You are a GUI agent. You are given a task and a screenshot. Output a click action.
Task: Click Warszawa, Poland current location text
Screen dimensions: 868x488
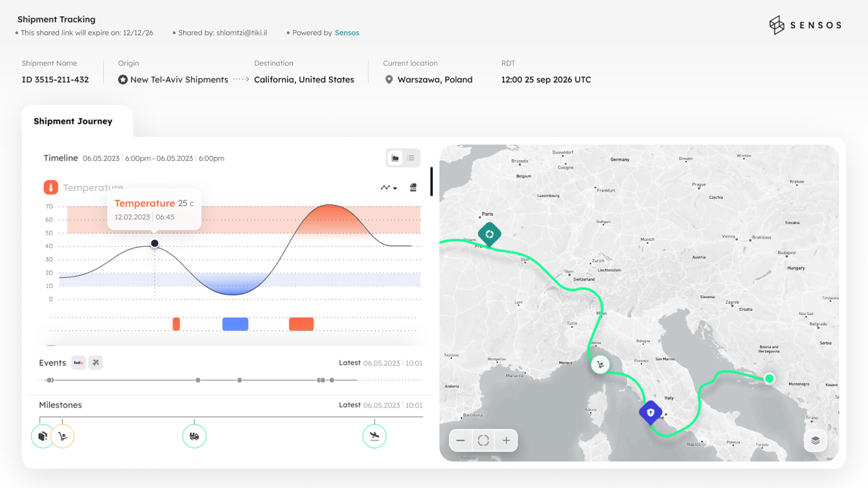point(435,80)
